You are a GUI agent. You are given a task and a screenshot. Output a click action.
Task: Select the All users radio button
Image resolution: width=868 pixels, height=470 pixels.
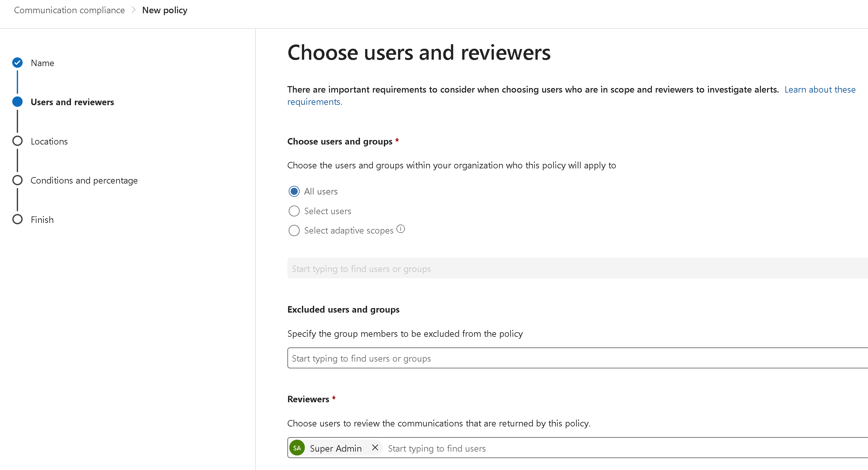[294, 191]
